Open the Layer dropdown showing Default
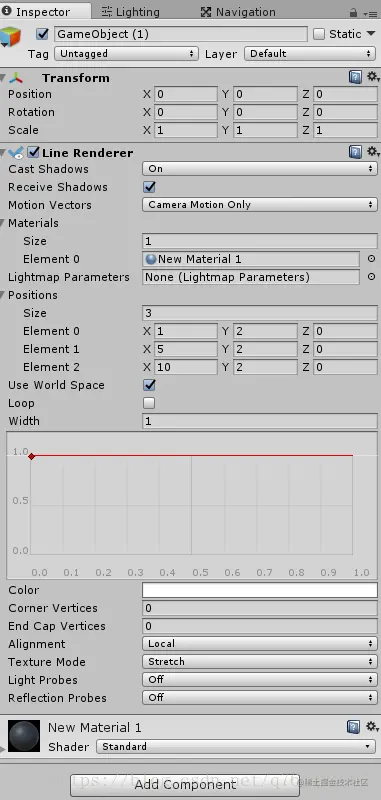 (x=311, y=54)
